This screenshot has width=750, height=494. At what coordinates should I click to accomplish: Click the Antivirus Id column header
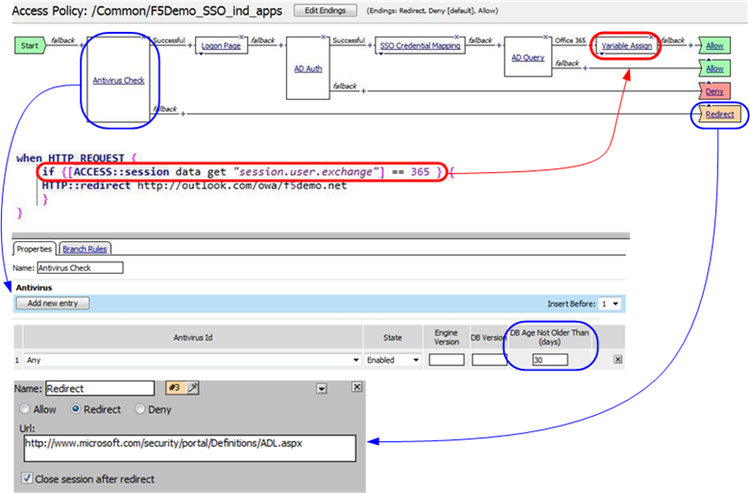(x=193, y=337)
